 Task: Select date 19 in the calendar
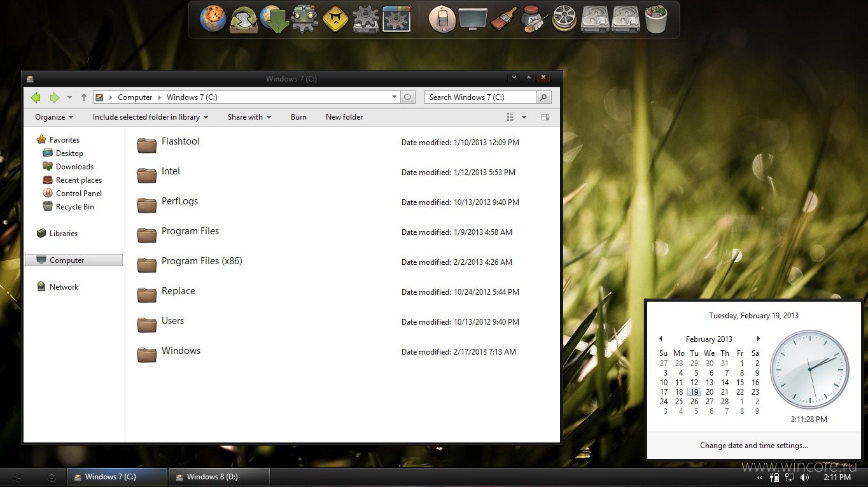click(x=694, y=392)
